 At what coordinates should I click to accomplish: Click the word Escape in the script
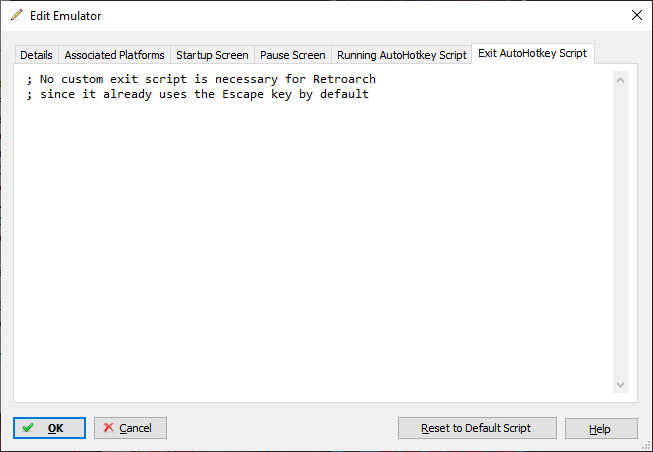(243, 94)
